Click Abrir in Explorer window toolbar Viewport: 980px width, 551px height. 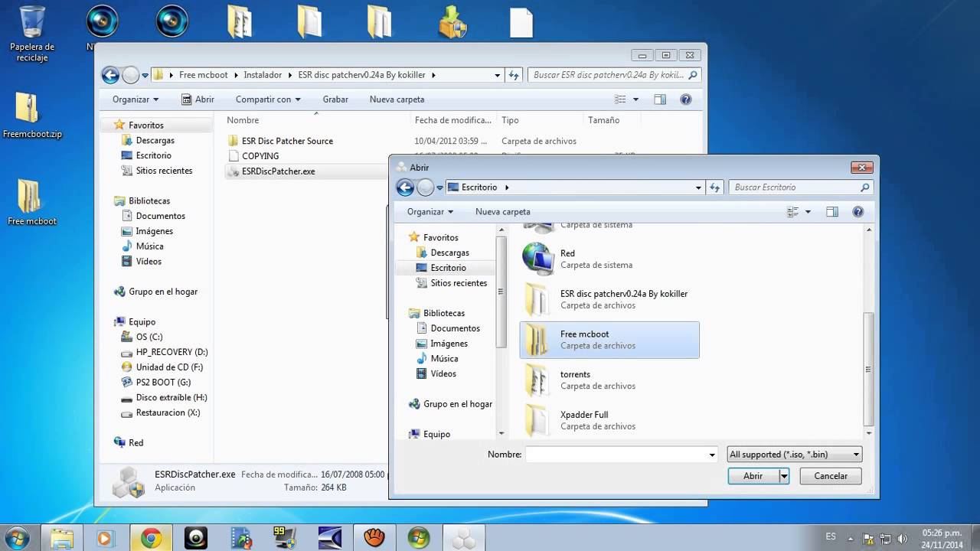click(198, 99)
